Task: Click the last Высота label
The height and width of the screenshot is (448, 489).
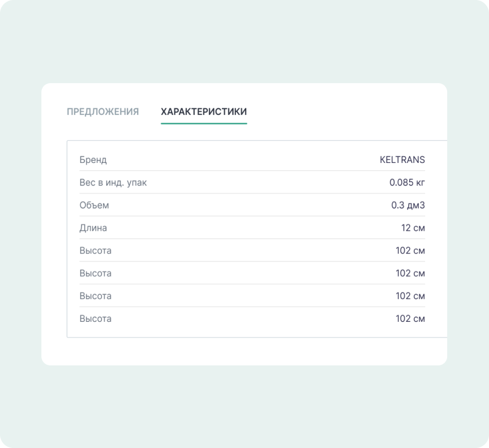Action: tap(96, 318)
